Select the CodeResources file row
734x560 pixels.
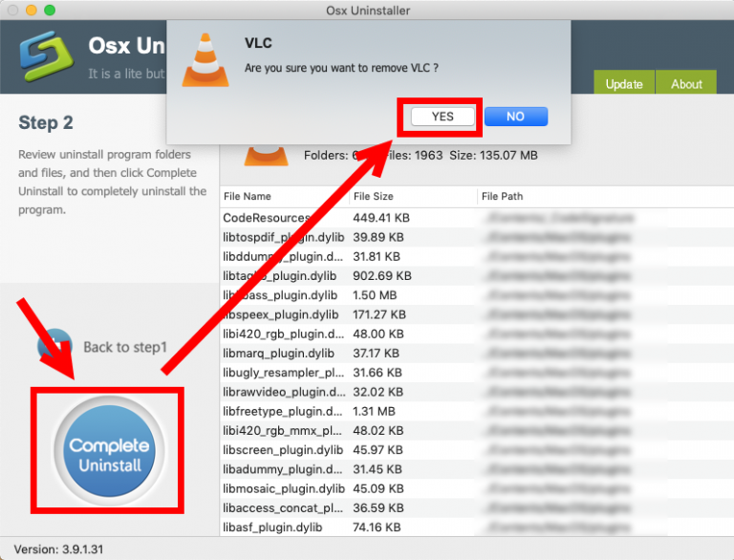pyautogui.click(x=267, y=218)
